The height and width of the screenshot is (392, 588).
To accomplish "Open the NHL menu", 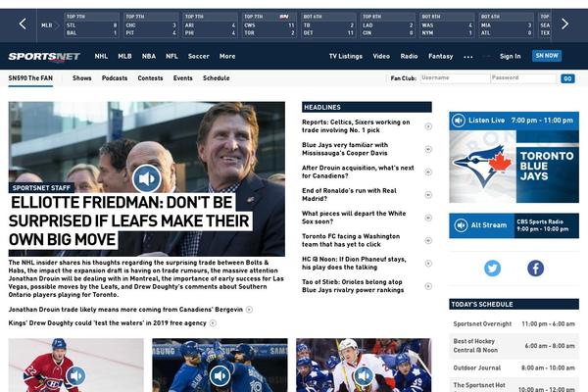I will click(101, 56).
